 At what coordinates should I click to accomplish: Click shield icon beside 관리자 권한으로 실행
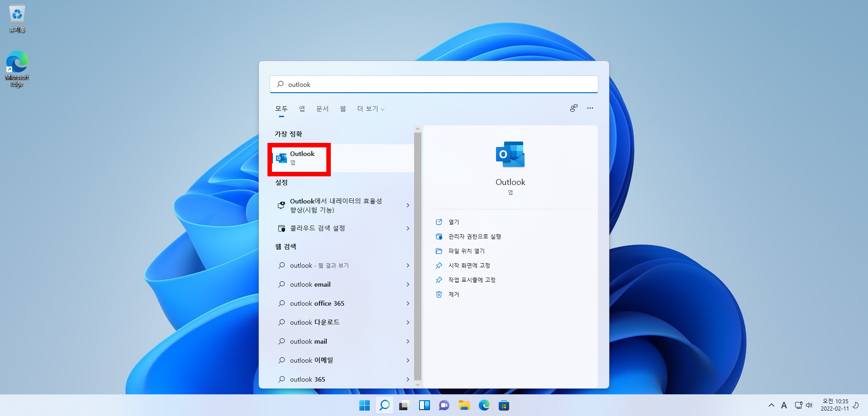[x=439, y=236]
